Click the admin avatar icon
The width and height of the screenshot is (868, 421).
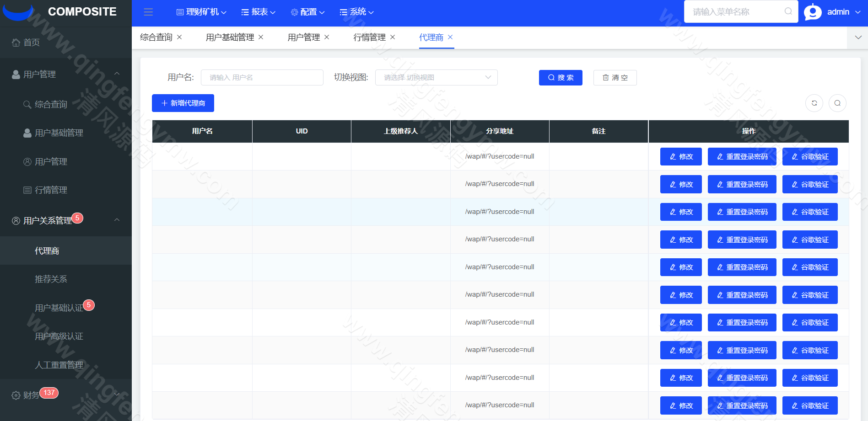pos(813,11)
